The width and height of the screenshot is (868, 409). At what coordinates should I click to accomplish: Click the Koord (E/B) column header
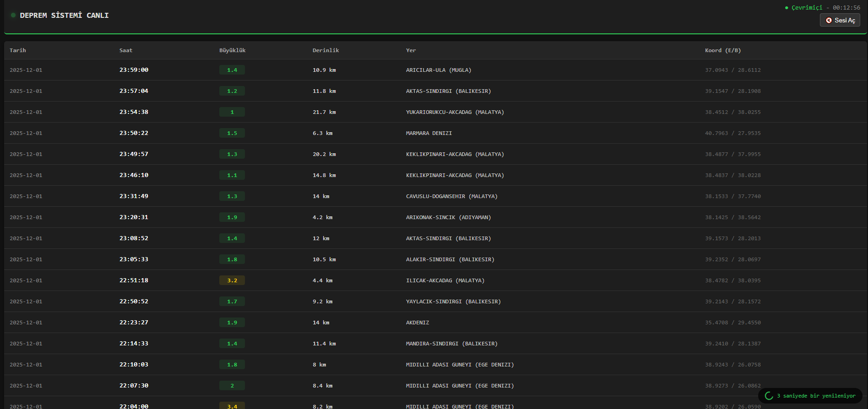pyautogui.click(x=723, y=50)
